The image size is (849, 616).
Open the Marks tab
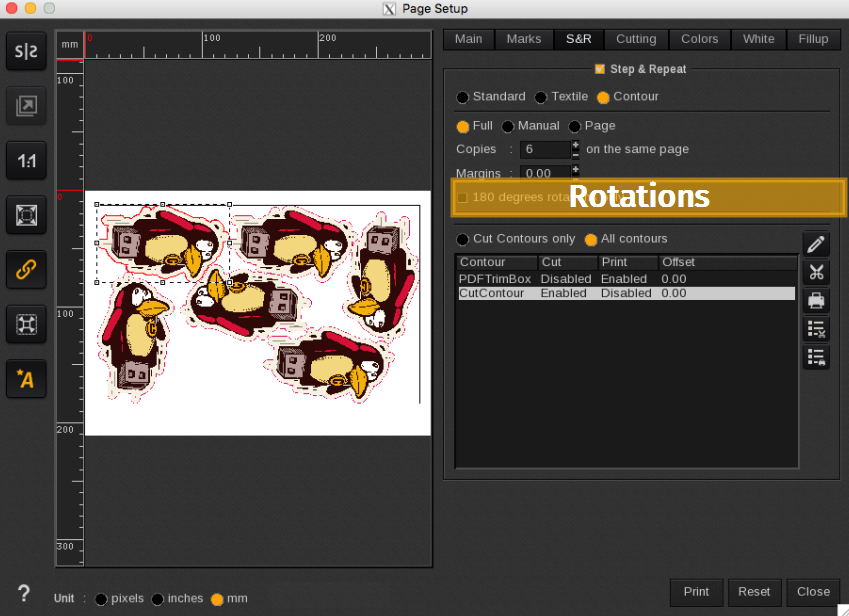[523, 39]
